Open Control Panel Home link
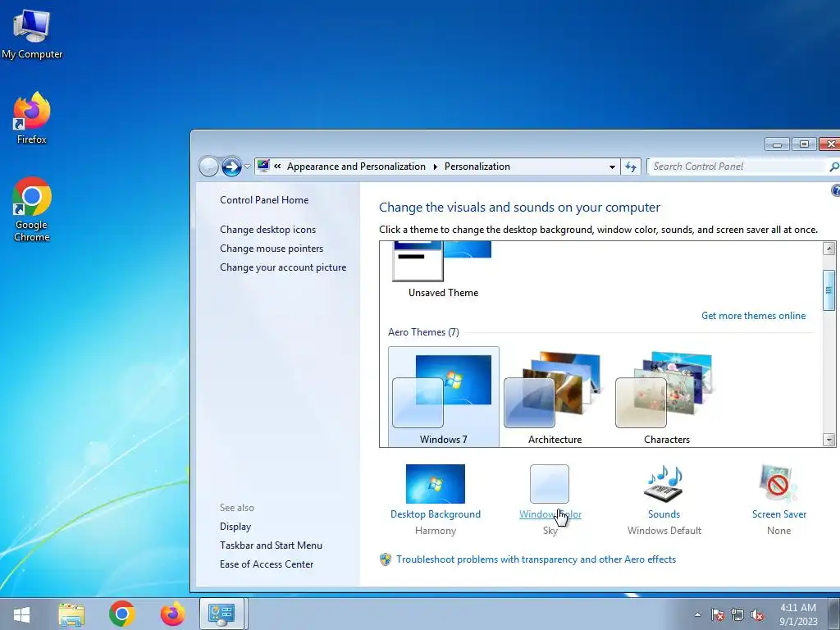 click(x=264, y=200)
